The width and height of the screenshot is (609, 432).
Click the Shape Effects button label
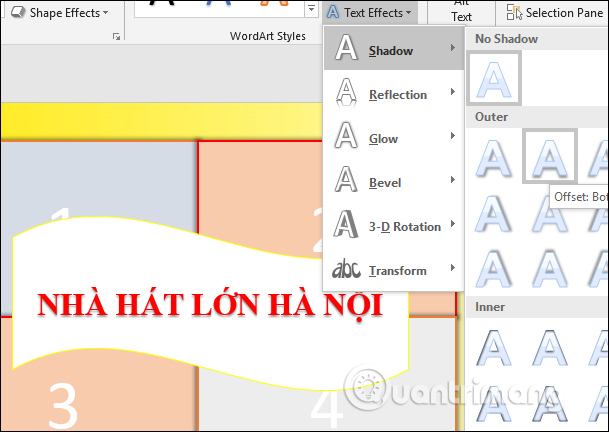[x=65, y=13]
